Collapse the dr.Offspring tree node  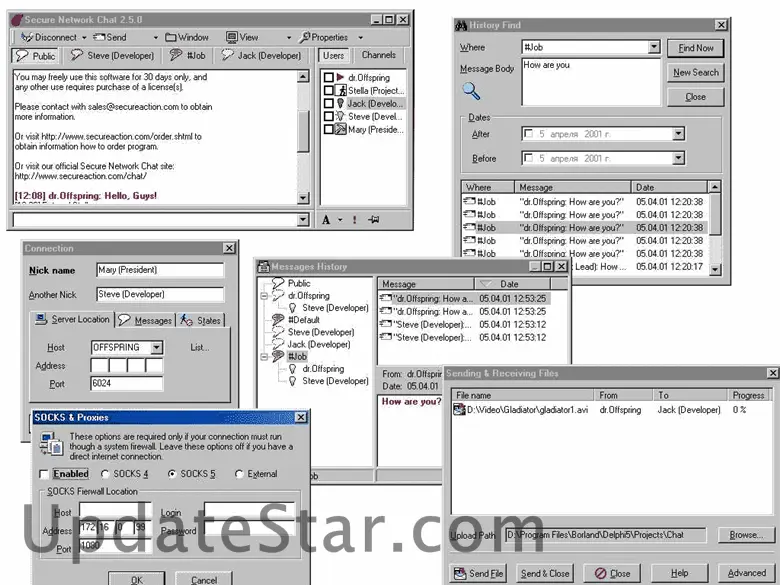264,296
